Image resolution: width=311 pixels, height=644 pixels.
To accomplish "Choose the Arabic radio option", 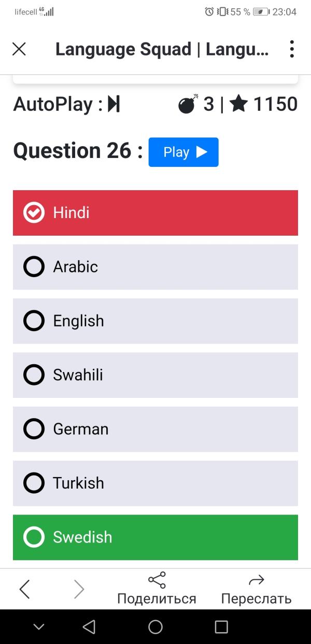I will tap(155, 267).
